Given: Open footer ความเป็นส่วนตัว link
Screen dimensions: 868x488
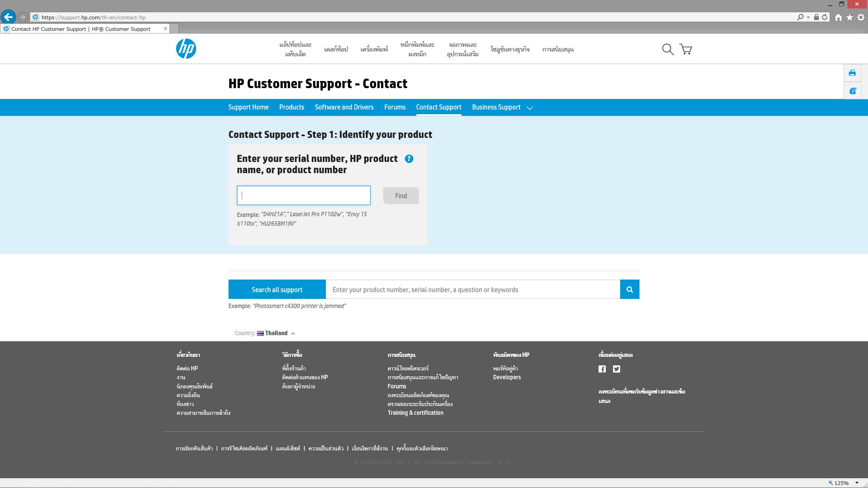Looking at the screenshot, I should tap(326, 448).
